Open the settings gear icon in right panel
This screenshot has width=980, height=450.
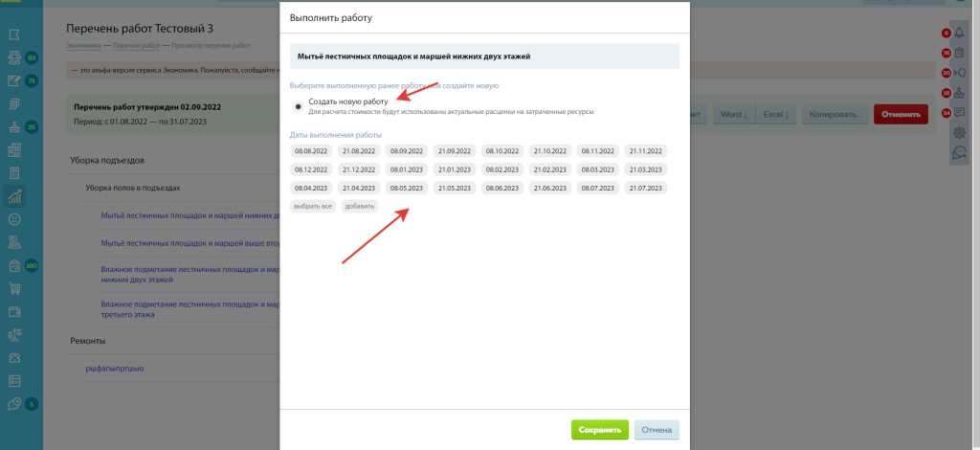click(959, 132)
